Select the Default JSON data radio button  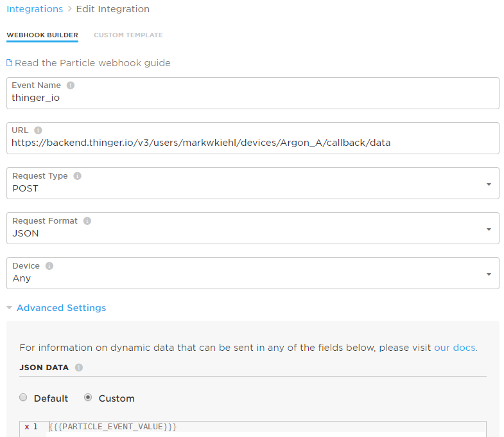(x=23, y=397)
